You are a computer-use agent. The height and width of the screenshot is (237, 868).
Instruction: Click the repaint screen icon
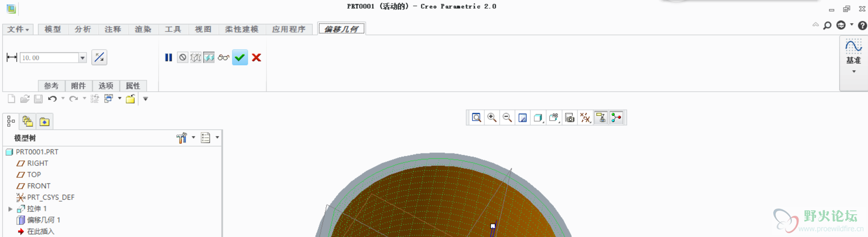[523, 118]
